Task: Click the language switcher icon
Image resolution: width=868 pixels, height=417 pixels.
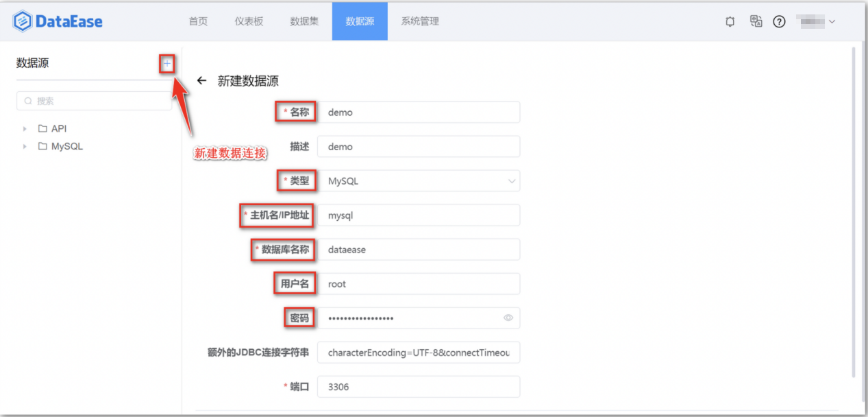Action: pyautogui.click(x=755, y=21)
